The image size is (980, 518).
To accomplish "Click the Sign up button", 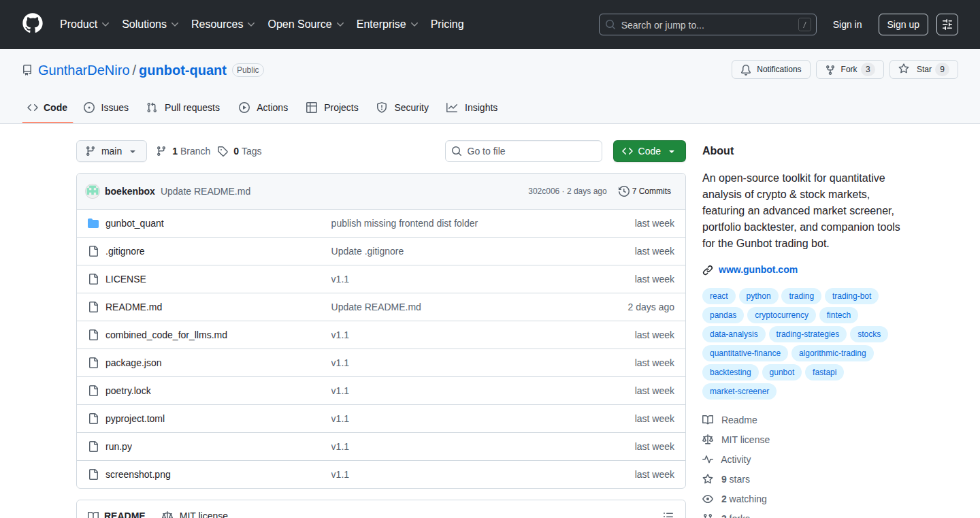I will pos(903,25).
